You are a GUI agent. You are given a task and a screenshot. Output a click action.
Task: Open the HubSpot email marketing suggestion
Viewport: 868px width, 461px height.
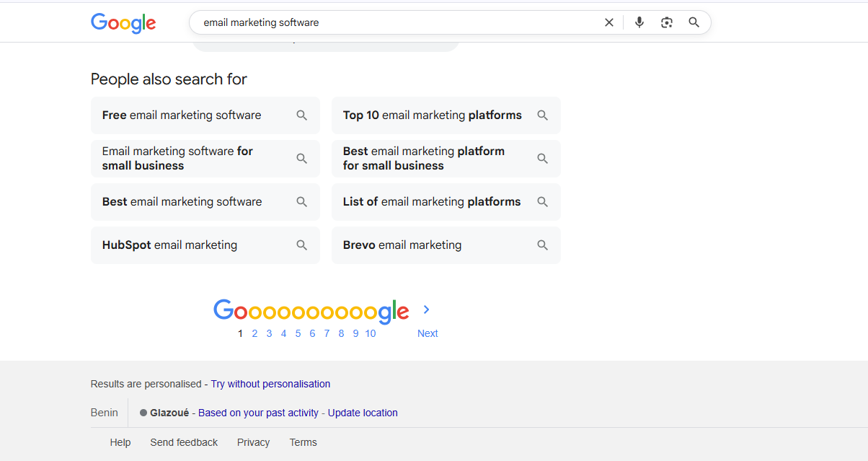168,245
